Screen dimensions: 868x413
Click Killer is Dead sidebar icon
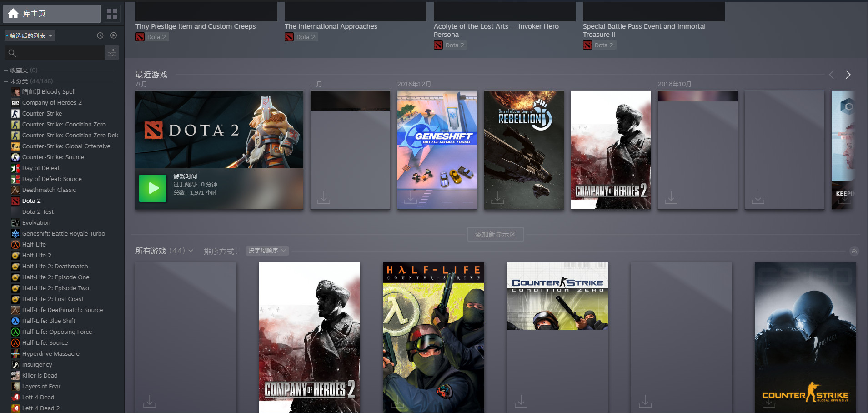15,376
